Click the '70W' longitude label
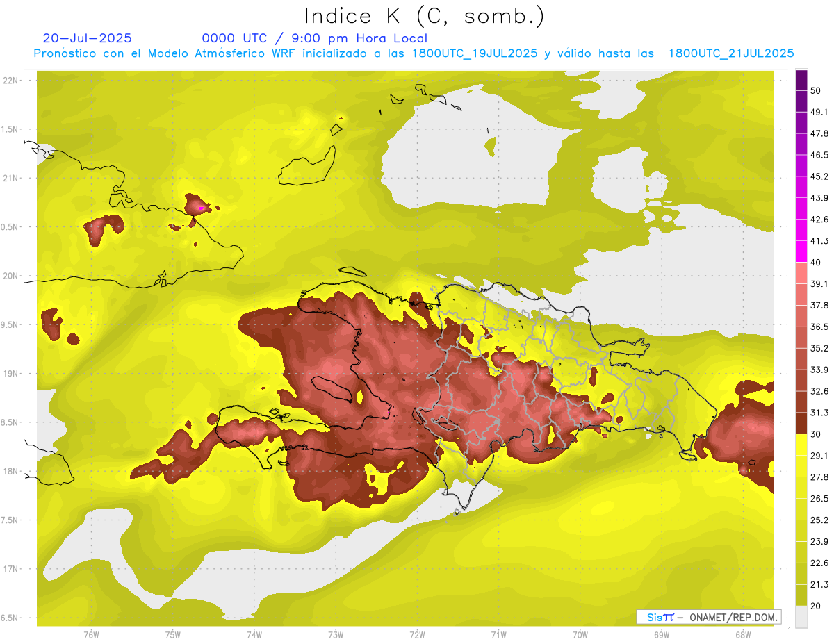 [x=580, y=635]
